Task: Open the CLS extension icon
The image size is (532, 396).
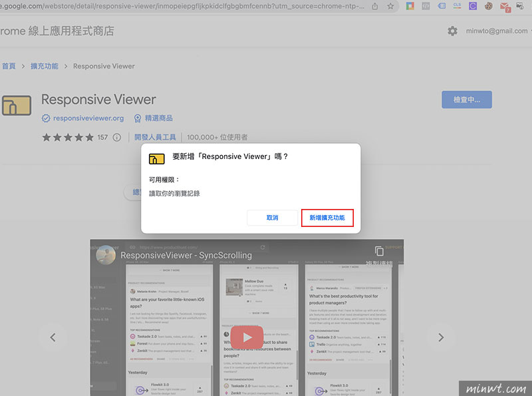Action: [457, 6]
